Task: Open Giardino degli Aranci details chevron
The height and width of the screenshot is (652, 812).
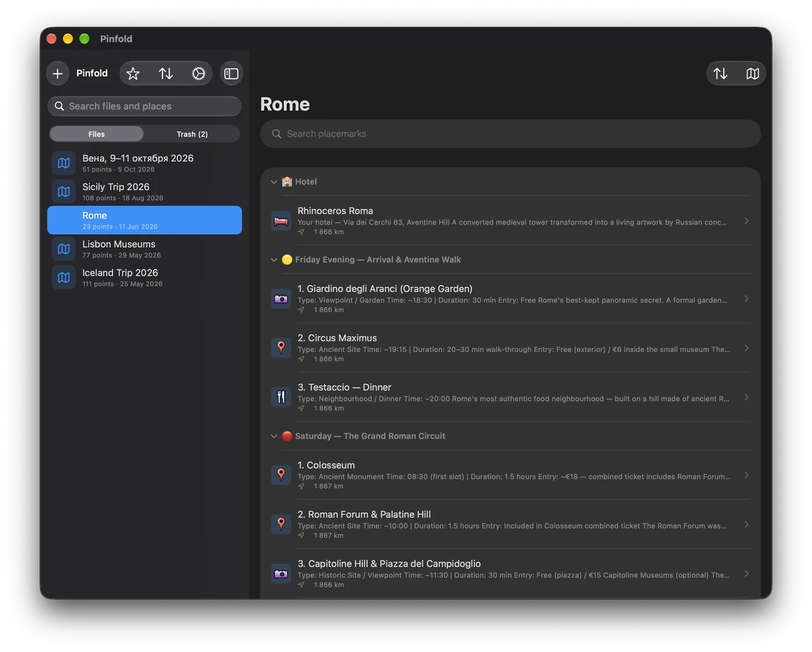Action: coord(746,299)
